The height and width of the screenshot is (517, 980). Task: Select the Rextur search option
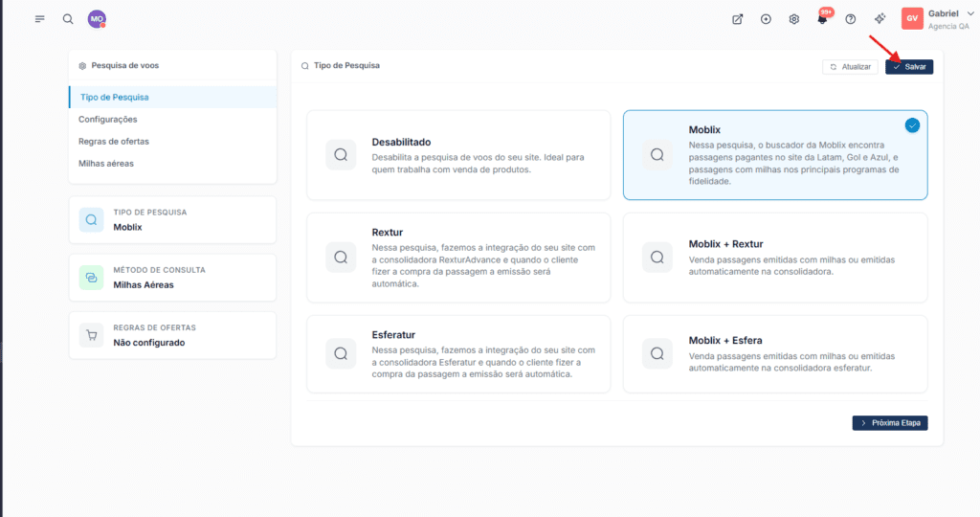click(458, 258)
